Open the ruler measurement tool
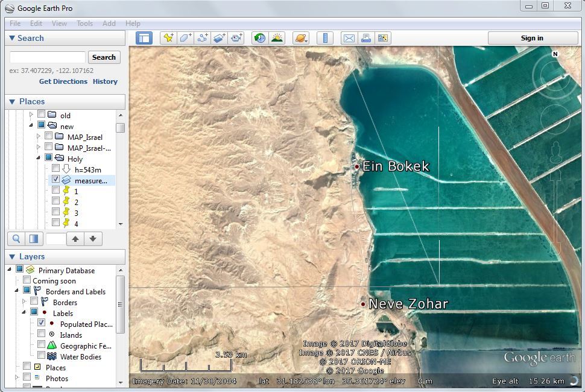This screenshot has height=392, width=585. click(x=325, y=38)
